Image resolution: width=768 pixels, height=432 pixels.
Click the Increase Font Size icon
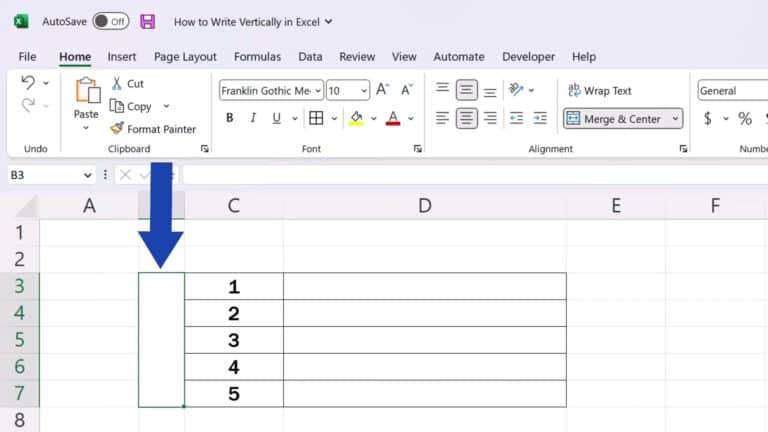(x=382, y=90)
